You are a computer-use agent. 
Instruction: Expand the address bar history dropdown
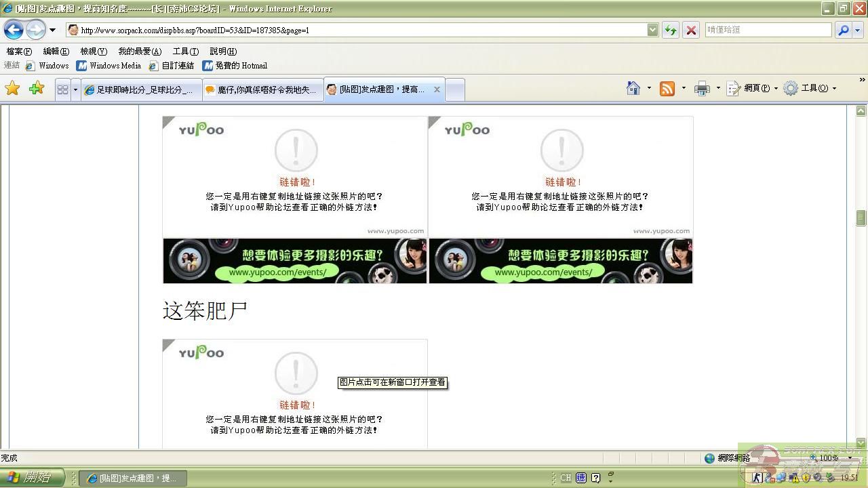pos(652,30)
